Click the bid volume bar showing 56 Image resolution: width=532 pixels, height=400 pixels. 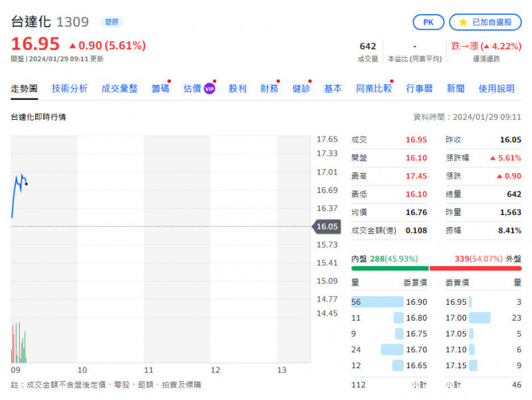tap(377, 302)
